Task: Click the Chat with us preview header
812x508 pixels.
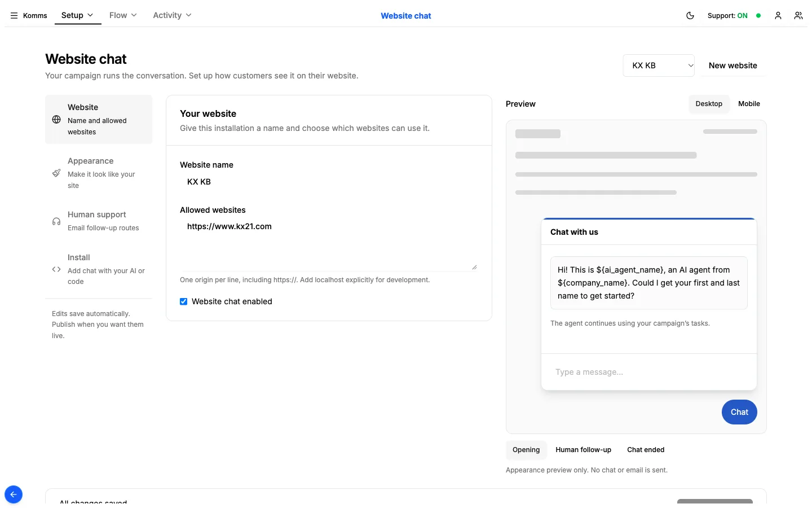Action: (648, 232)
